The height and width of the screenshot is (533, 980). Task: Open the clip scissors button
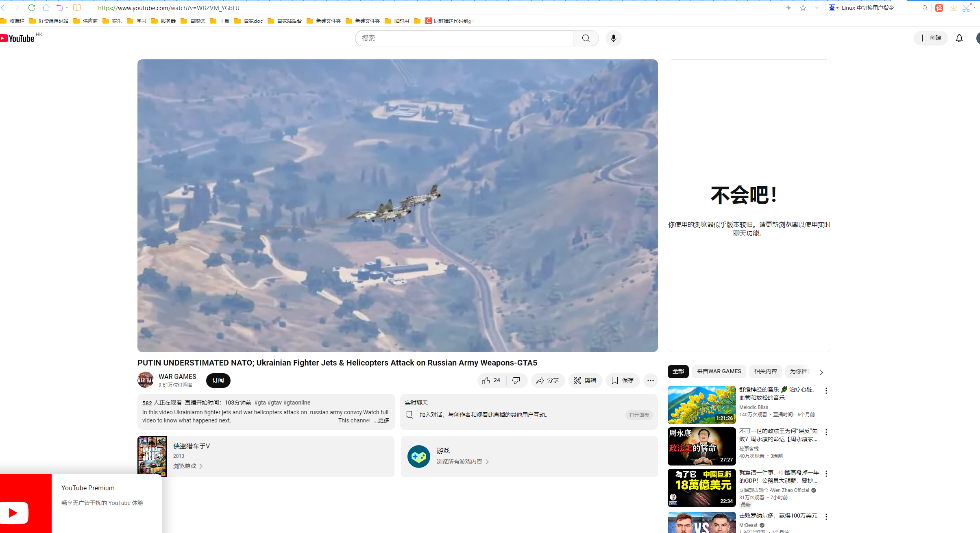(x=585, y=381)
